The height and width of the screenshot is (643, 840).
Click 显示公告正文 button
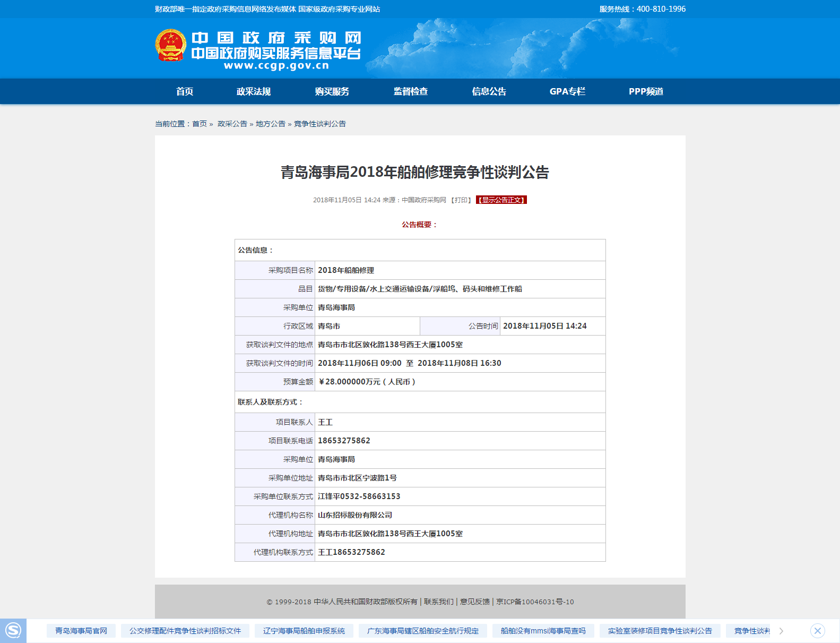[501, 200]
